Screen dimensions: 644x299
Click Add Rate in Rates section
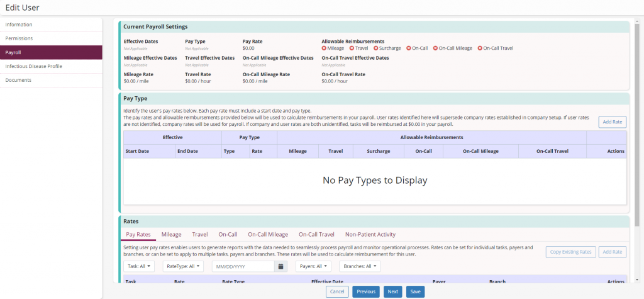click(613, 252)
